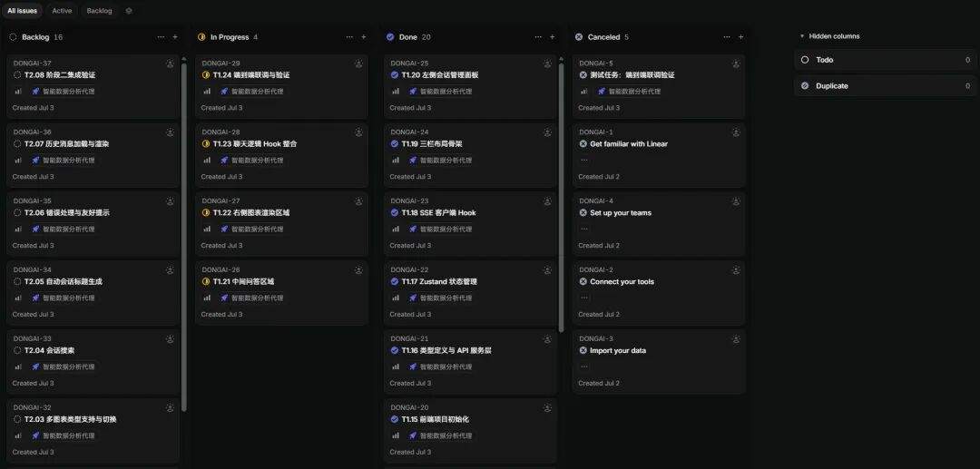Open the view layers icon beside Backlog tab
Screen dimensions: 980x469
pos(129,11)
